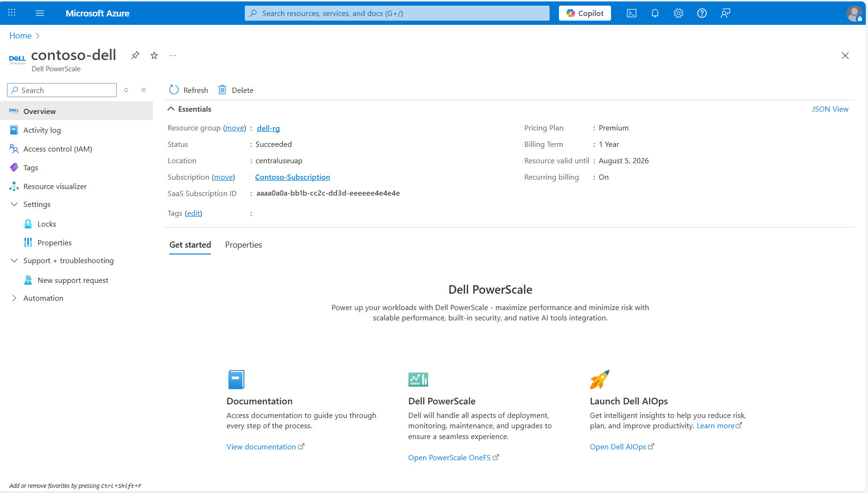The image size is (868, 493).
Task: Open the feedback icon in header
Action: pos(725,13)
